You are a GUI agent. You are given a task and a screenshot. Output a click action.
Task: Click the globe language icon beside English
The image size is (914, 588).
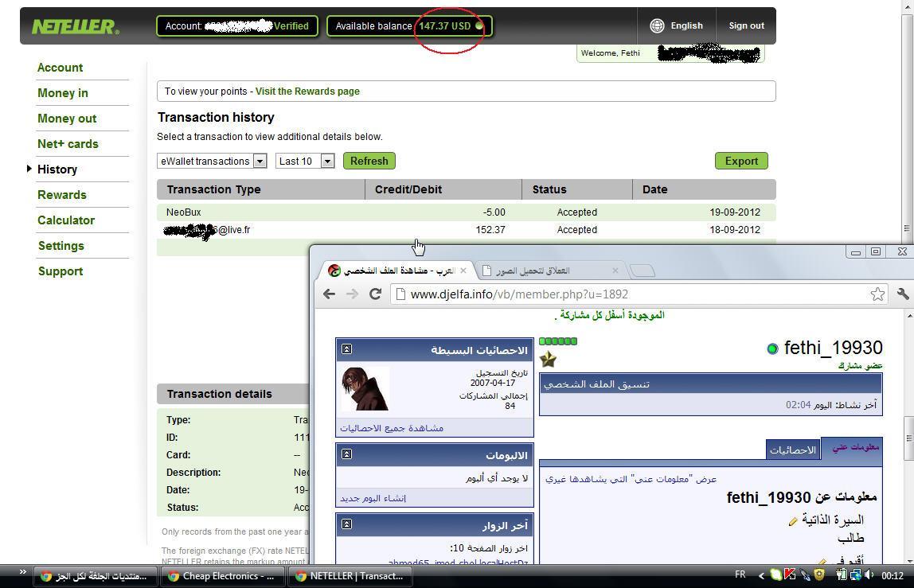[x=657, y=25]
